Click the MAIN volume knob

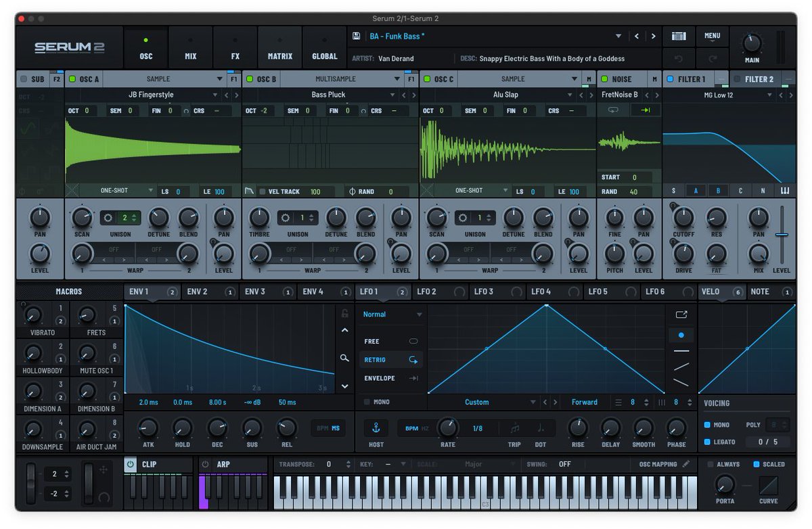tap(752, 43)
